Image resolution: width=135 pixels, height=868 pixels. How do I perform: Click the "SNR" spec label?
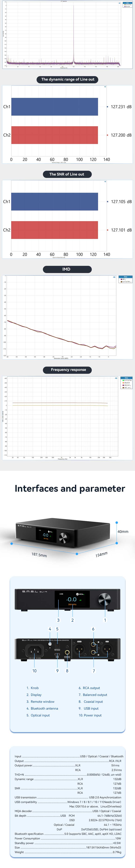[x=17, y=788]
